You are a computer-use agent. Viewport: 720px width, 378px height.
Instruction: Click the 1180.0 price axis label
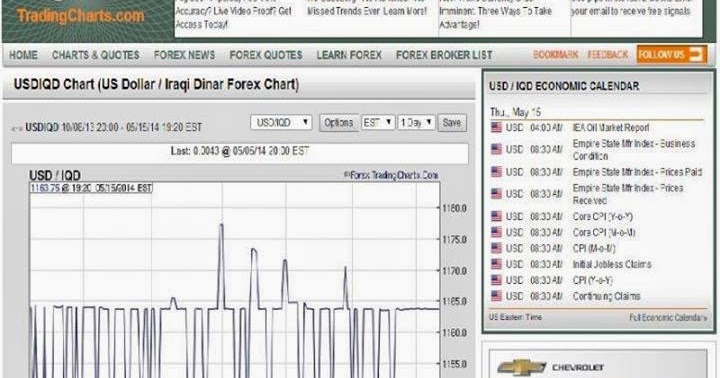pos(455,209)
